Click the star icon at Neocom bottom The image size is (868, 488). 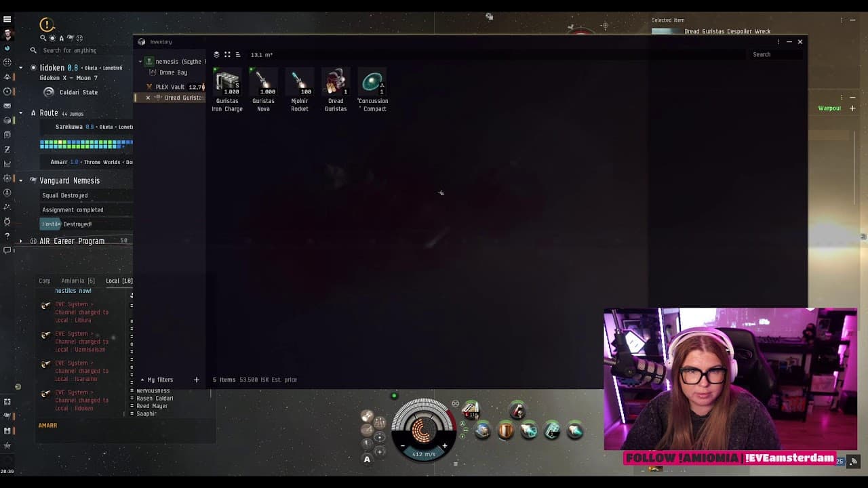(7, 445)
